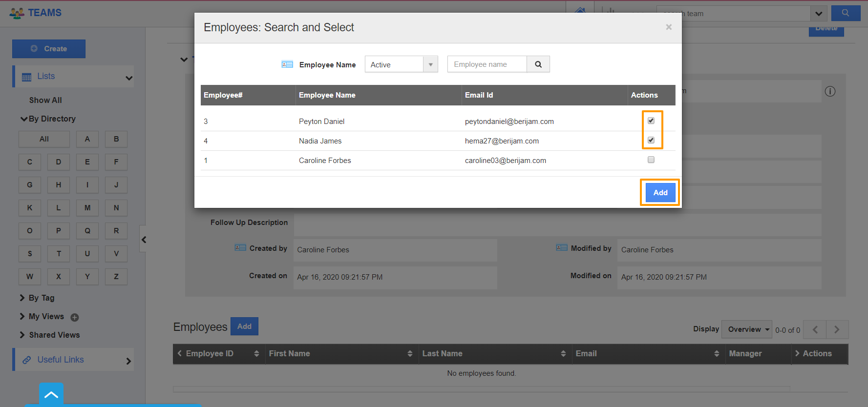Click the scroll-up chevron button at bottom

[x=51, y=394]
